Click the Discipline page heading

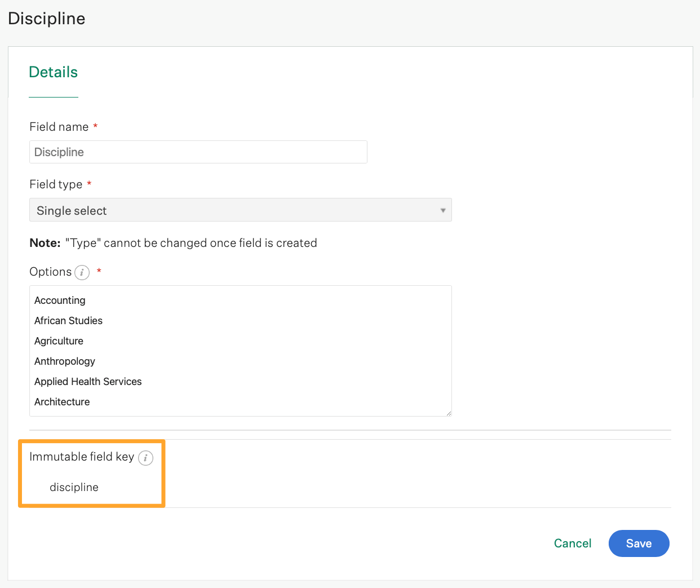[47, 18]
